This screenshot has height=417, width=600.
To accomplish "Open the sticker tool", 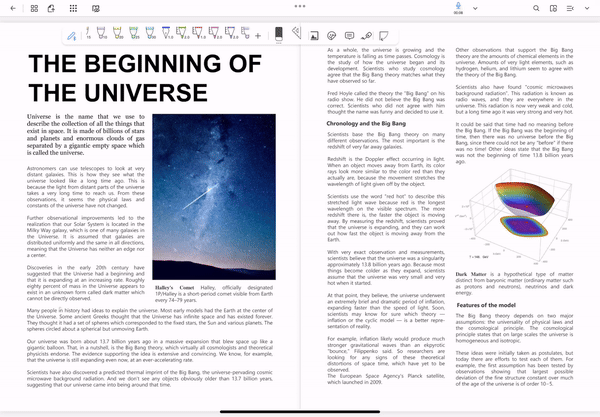I will (x=331, y=36).
